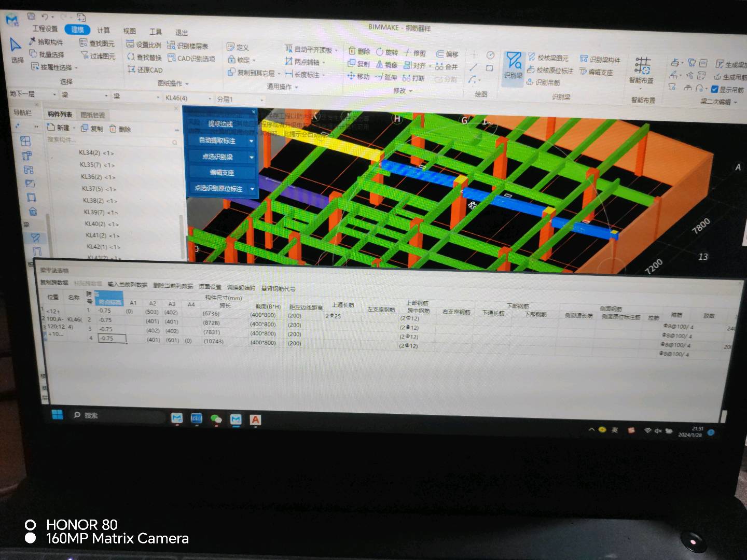This screenshot has height=560, width=747.
Task: Expand the 锁定 dropdown
Action: [x=254, y=61]
